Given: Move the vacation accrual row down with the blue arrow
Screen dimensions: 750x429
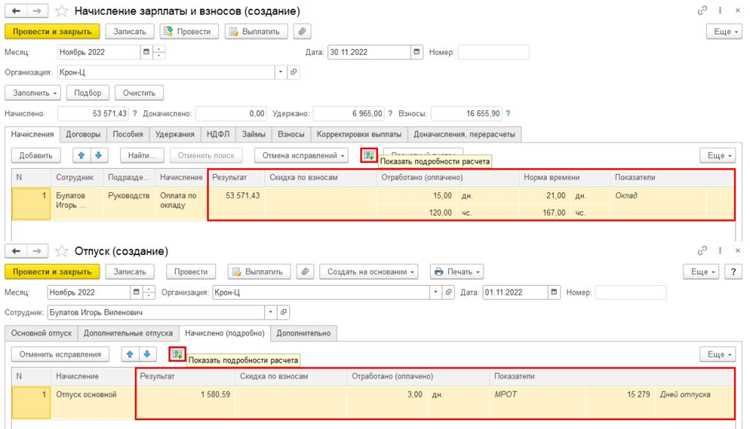Looking at the screenshot, I should pyautogui.click(x=147, y=354).
